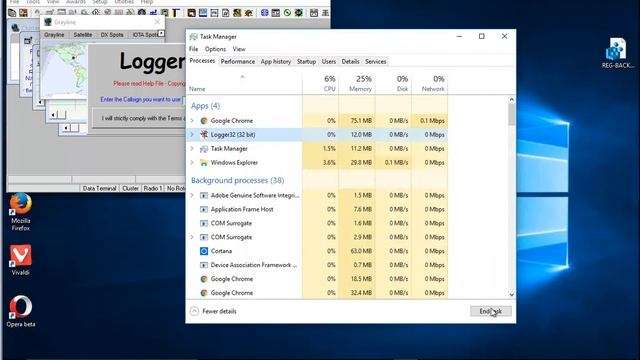Switch to the Services tab
Viewport: 640px width, 360px height.
point(376,62)
